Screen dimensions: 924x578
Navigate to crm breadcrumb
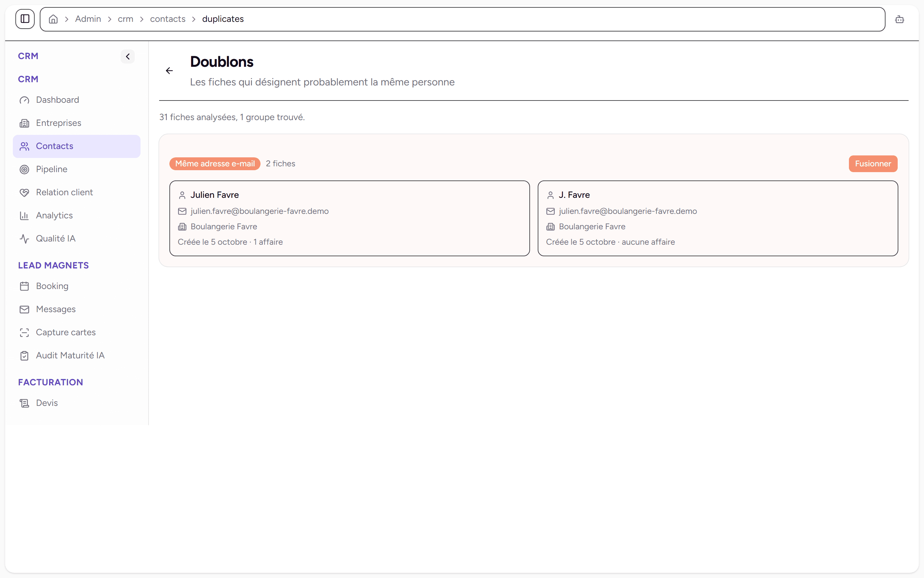coord(125,19)
